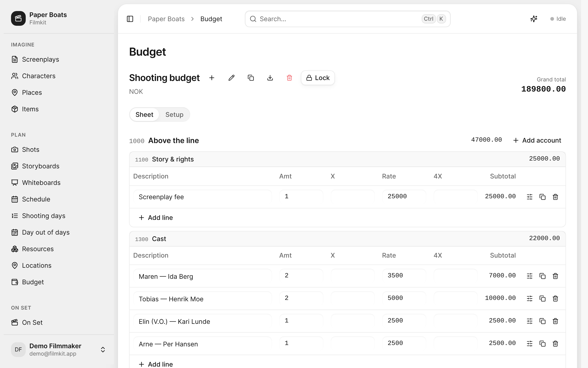Open Day out of days page

pyautogui.click(x=59, y=232)
